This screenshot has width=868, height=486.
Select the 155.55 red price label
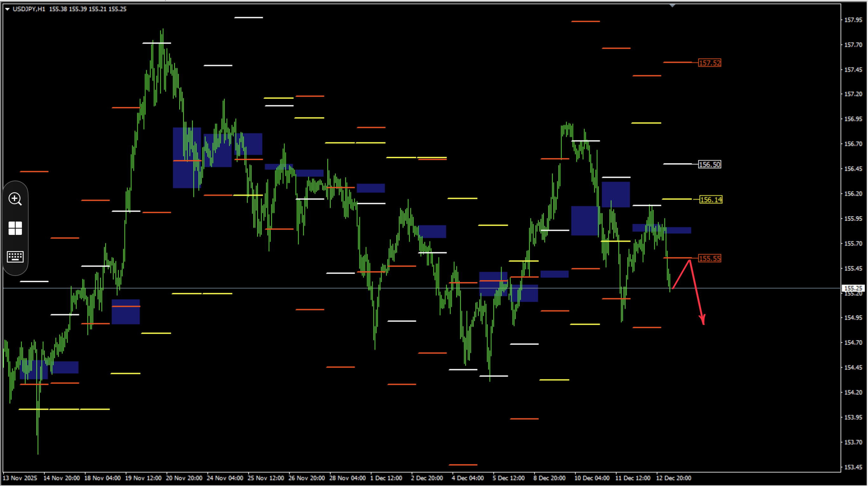(x=710, y=258)
